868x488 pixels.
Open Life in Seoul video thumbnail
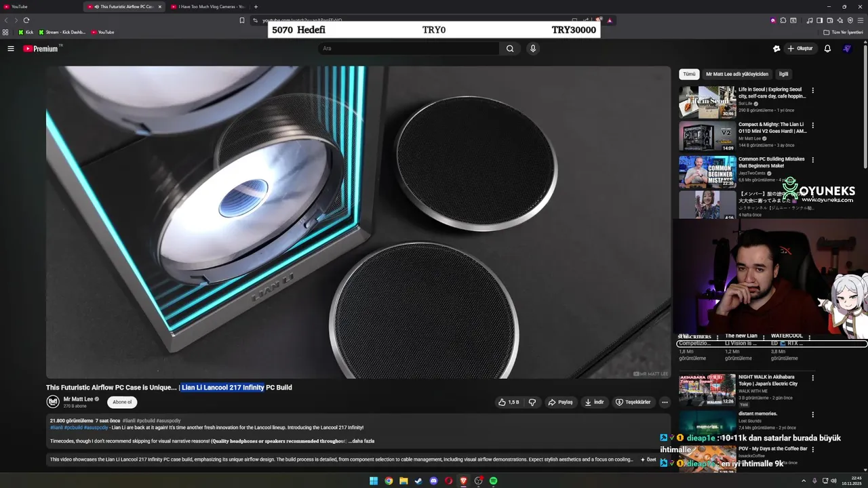pyautogui.click(x=707, y=102)
